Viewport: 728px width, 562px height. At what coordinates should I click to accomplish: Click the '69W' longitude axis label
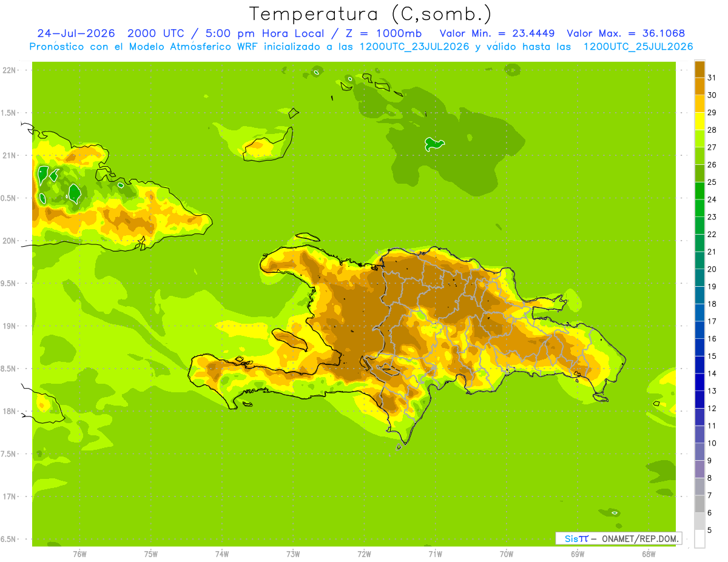pyautogui.click(x=578, y=554)
